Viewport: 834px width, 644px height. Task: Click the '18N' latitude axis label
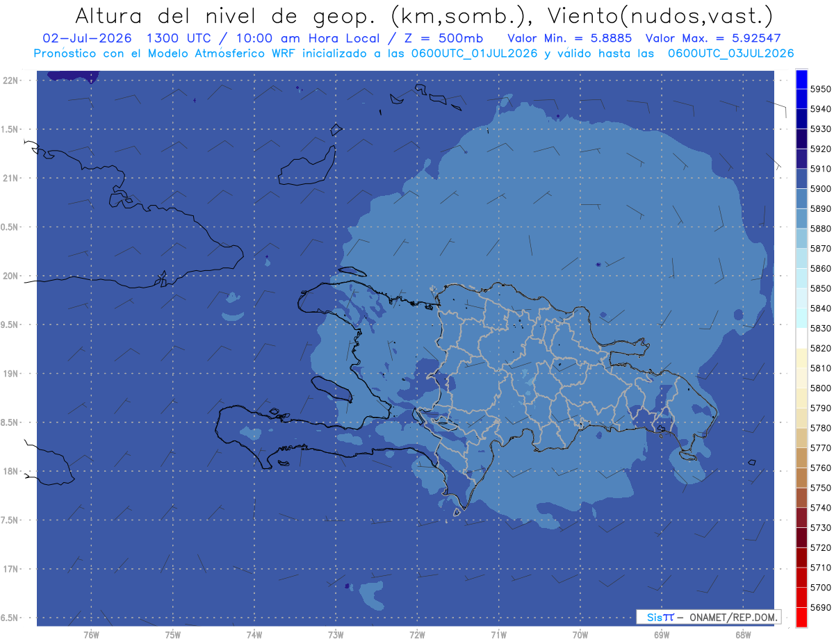pyautogui.click(x=10, y=471)
